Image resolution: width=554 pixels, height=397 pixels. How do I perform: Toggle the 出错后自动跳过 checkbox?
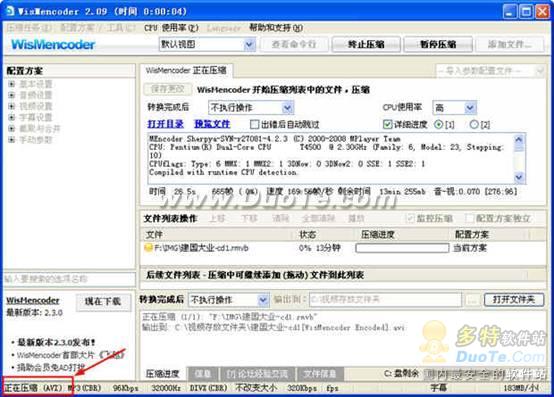click(254, 124)
